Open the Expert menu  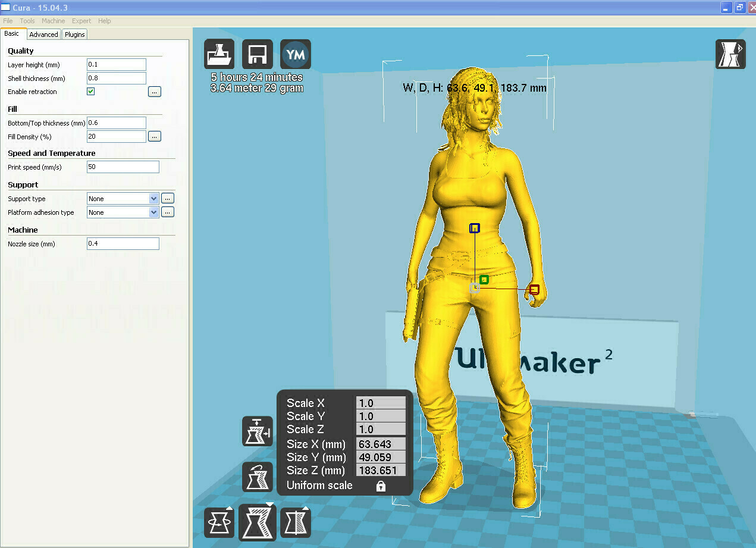(81, 21)
